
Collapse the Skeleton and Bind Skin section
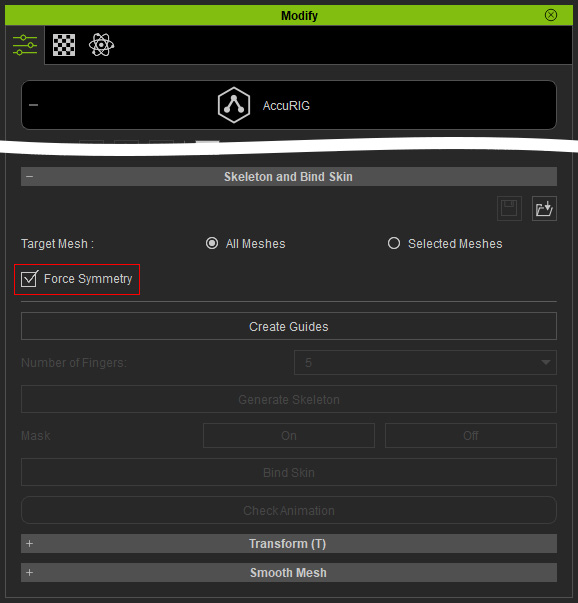30,177
